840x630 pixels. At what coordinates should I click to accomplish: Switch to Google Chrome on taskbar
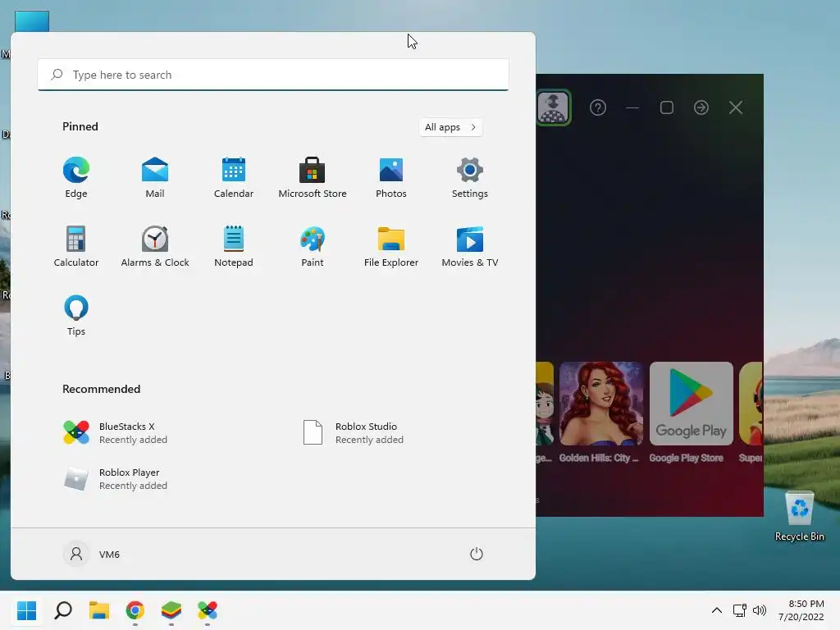pos(135,610)
